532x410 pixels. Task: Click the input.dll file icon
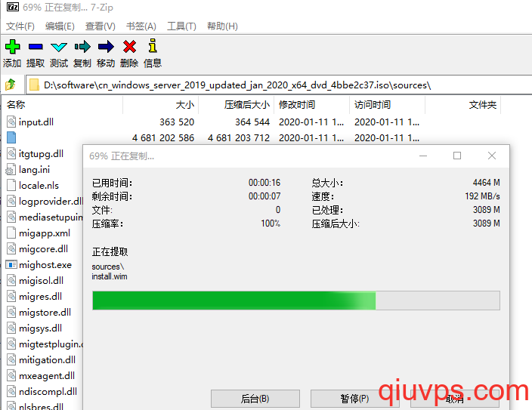tap(11, 122)
